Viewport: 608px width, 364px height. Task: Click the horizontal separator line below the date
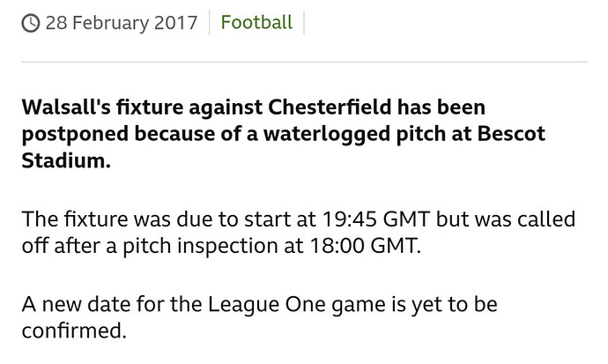point(304,62)
